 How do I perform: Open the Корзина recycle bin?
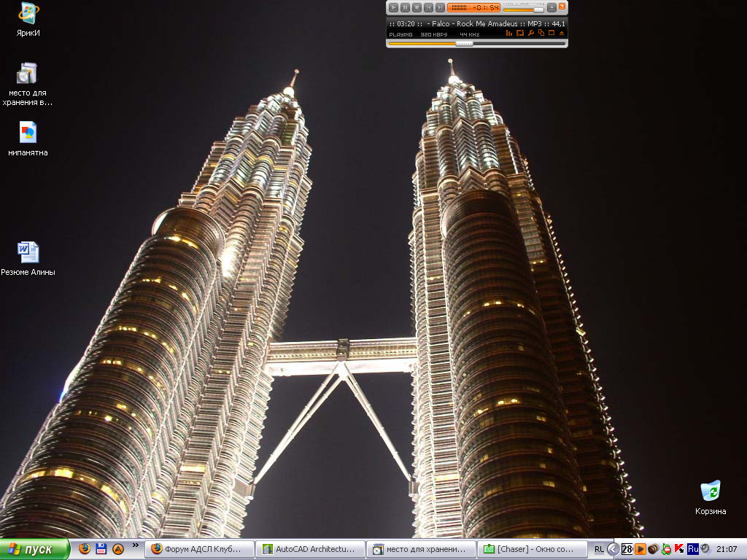[x=710, y=491]
